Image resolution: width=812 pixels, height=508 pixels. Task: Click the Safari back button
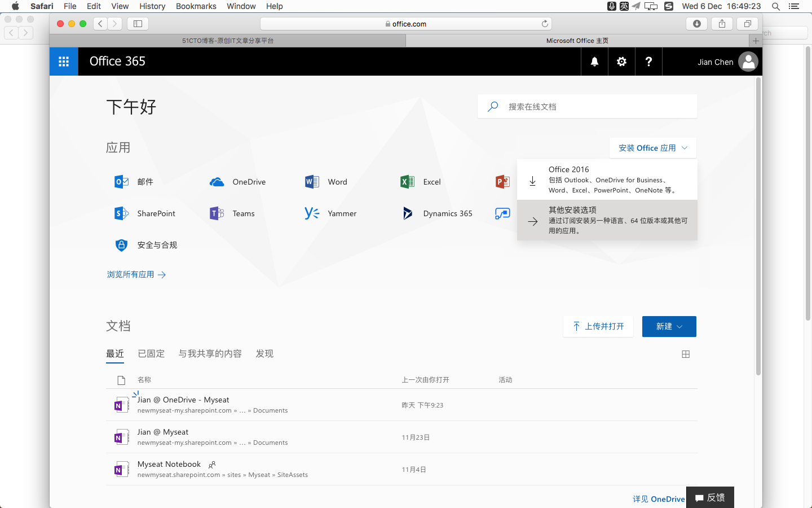pos(100,23)
